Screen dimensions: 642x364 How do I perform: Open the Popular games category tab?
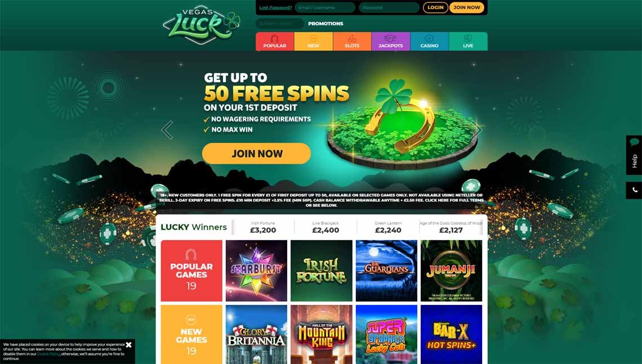coord(275,41)
